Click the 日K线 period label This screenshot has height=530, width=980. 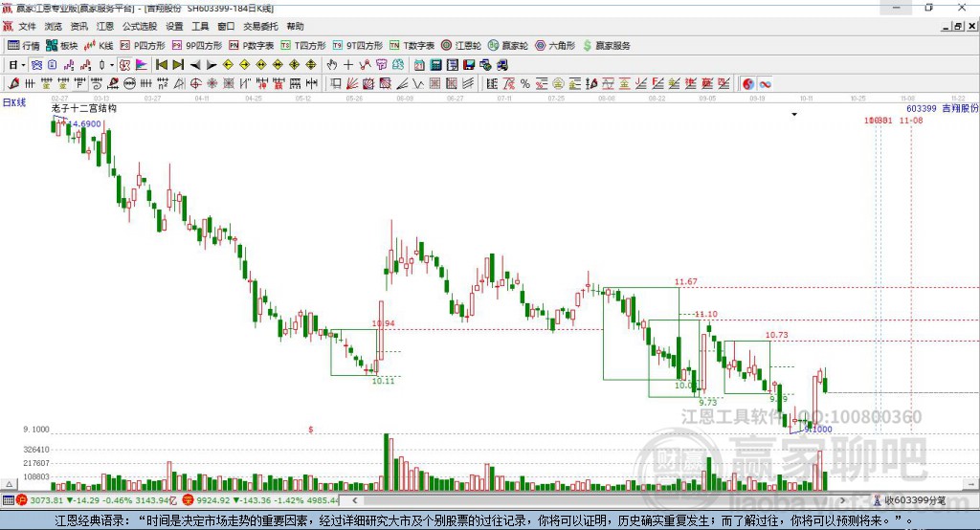coord(14,102)
